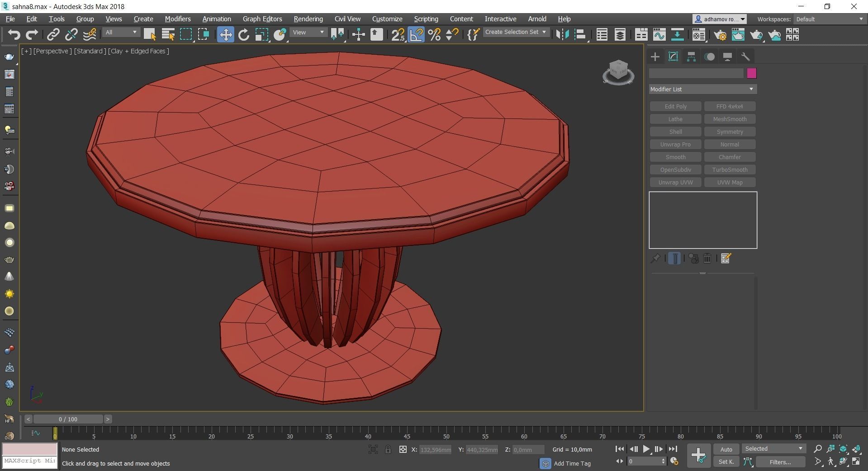Click the Undo arrow icon
The width and height of the screenshot is (868, 471).
click(14, 35)
